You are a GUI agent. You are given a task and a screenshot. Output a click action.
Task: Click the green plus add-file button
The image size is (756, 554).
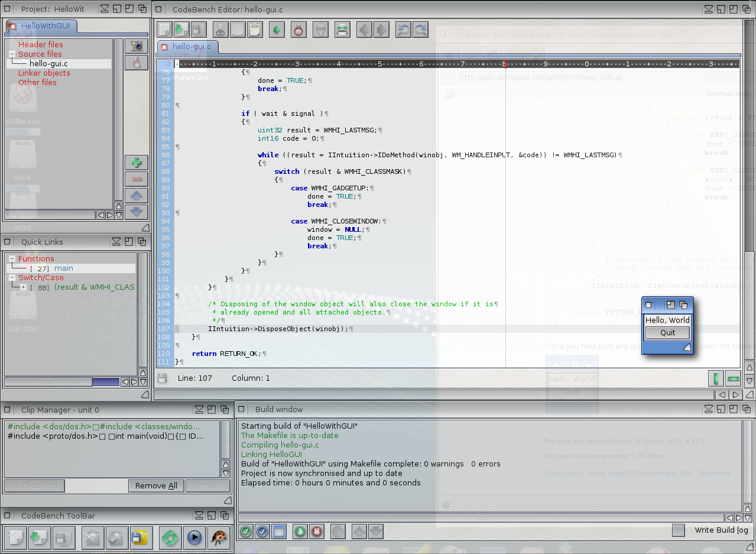click(x=137, y=163)
